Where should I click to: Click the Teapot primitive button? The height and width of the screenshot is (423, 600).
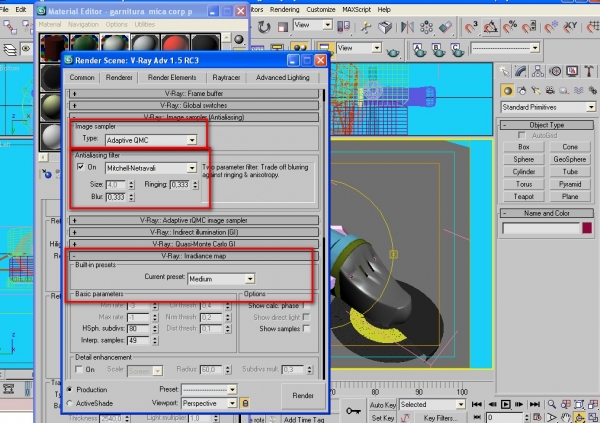(x=523, y=196)
